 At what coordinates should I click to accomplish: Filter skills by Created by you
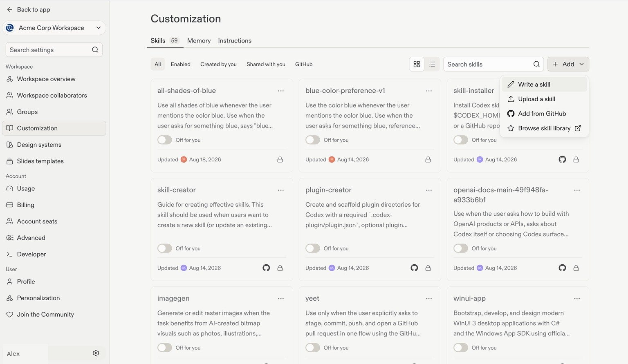218,64
